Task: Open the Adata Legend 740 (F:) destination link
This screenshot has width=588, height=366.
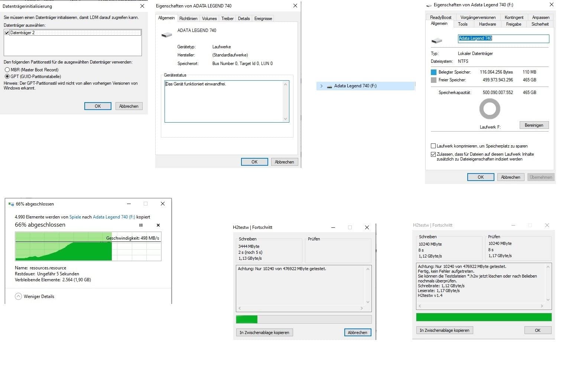Action: coord(114,217)
